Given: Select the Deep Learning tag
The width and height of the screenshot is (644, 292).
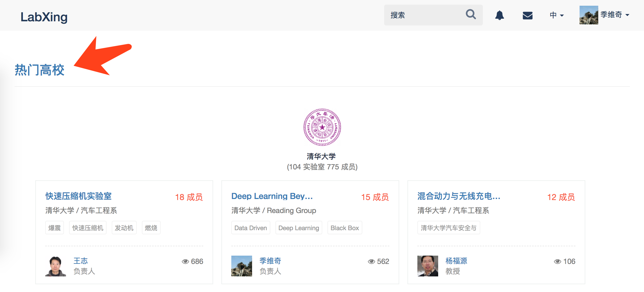Looking at the screenshot, I should tap(299, 228).
